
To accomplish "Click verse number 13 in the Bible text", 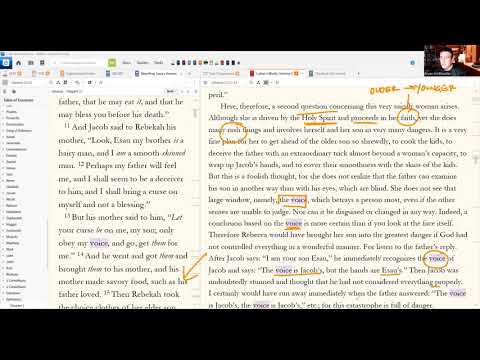I will (x=67, y=216).
